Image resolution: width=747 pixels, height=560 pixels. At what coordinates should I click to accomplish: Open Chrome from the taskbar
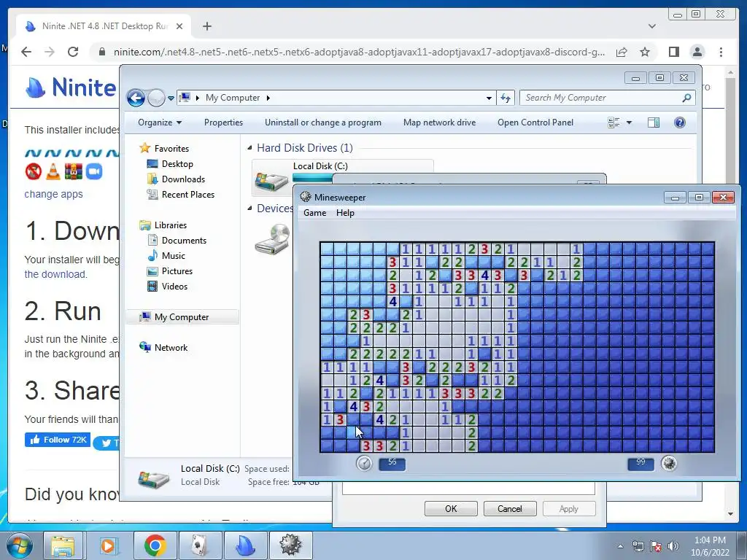155,545
